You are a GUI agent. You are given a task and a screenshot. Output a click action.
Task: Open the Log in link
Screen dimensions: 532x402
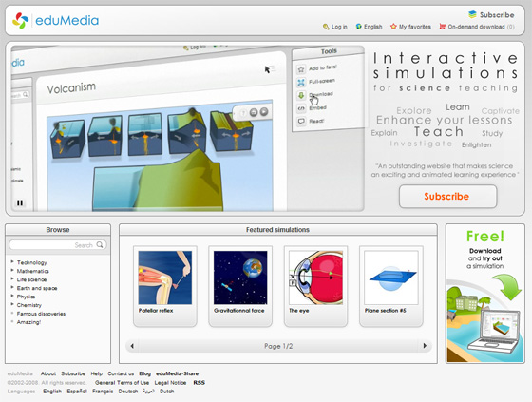click(339, 27)
